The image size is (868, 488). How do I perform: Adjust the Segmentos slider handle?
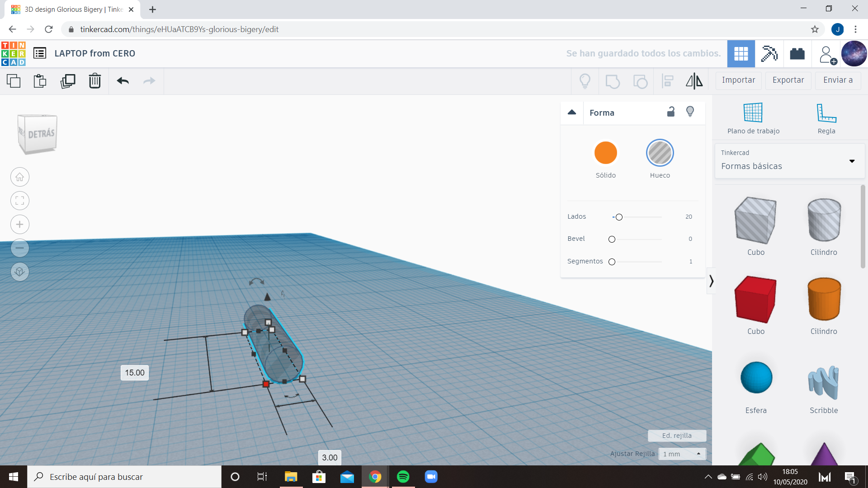[x=612, y=262]
